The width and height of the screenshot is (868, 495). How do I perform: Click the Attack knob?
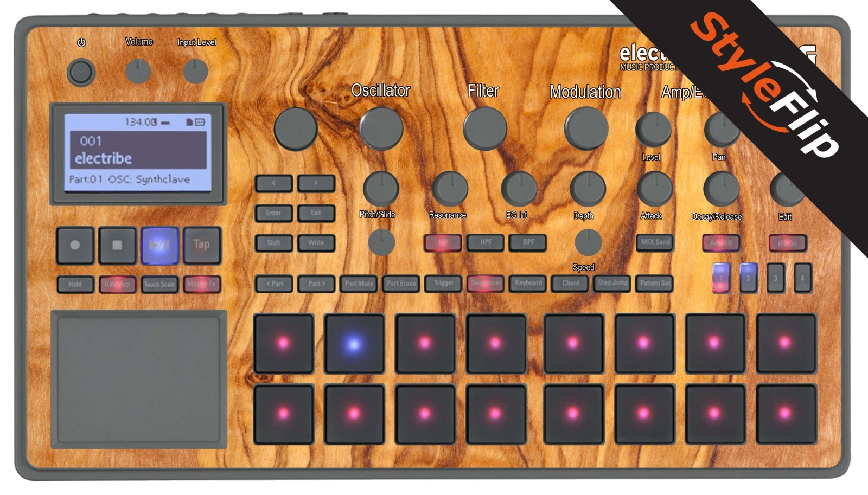click(x=655, y=189)
